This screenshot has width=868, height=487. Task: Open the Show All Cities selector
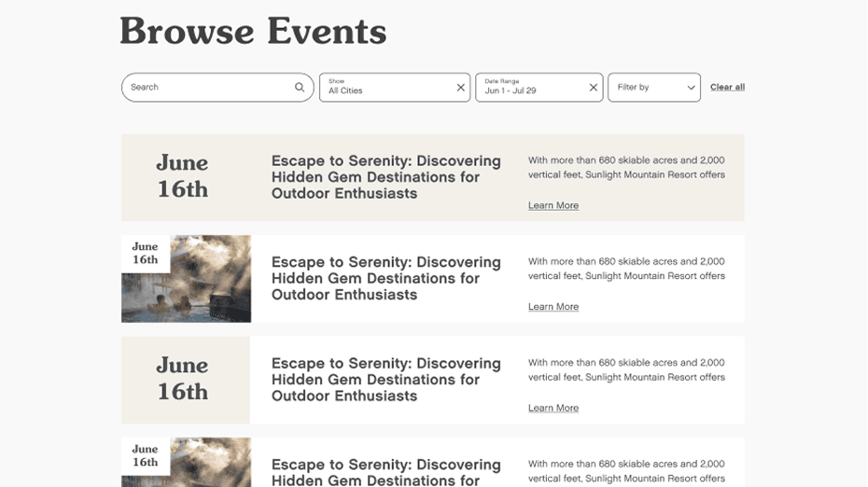pyautogui.click(x=395, y=88)
